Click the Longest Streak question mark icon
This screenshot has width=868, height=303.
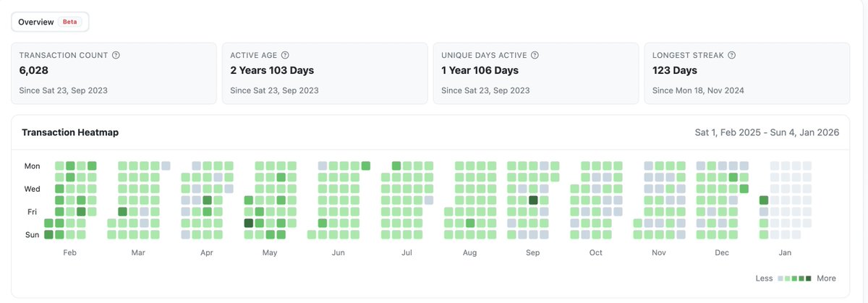coord(731,55)
